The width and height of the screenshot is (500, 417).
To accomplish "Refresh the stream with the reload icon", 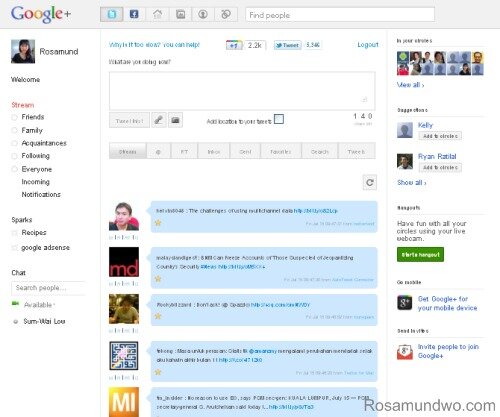I will 370,183.
